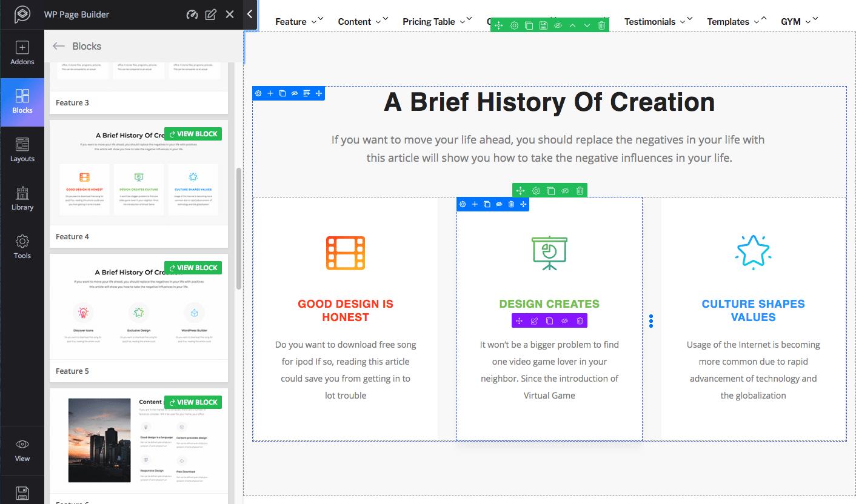856x504 pixels.
Task: Delete the Design Creates addon via the trash icon
Action: 580,320
